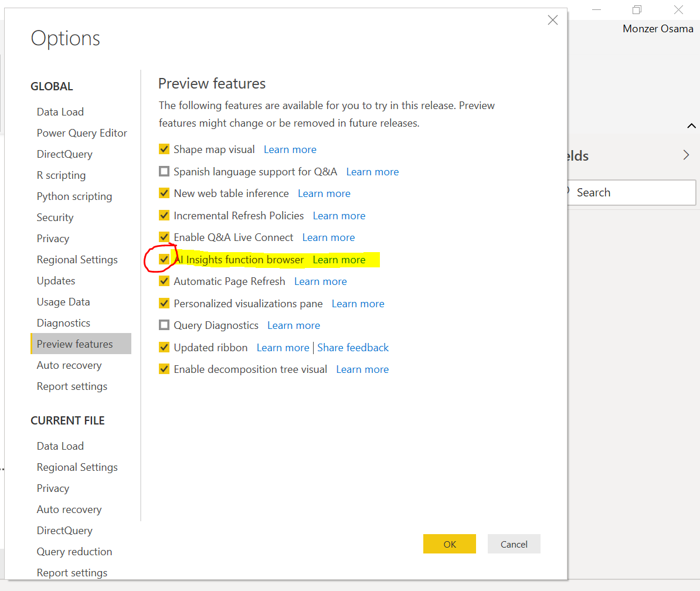Click the Share feedback link
Viewport: 700px width, 591px height.
point(353,348)
